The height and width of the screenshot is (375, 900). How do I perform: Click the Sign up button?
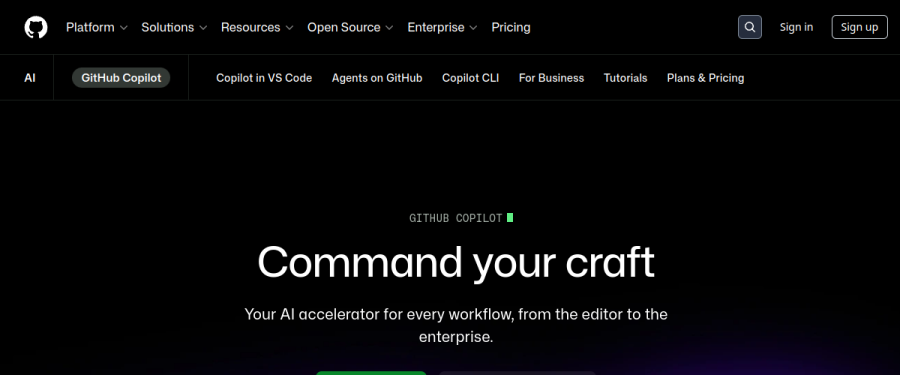pyautogui.click(x=859, y=27)
